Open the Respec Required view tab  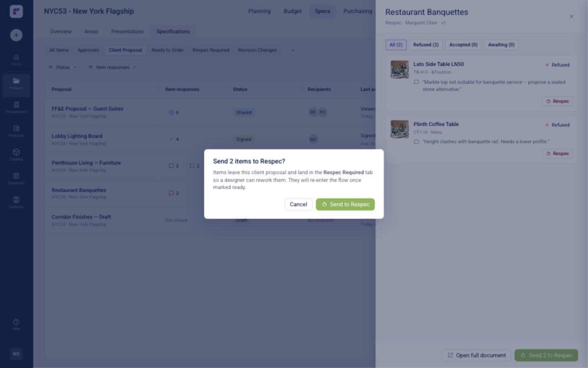click(x=211, y=50)
